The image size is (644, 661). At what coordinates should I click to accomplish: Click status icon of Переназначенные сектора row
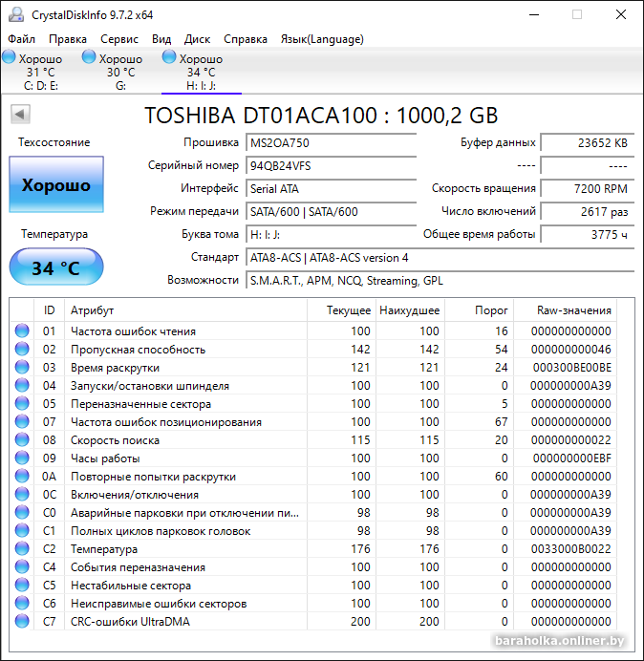pyautogui.click(x=22, y=404)
